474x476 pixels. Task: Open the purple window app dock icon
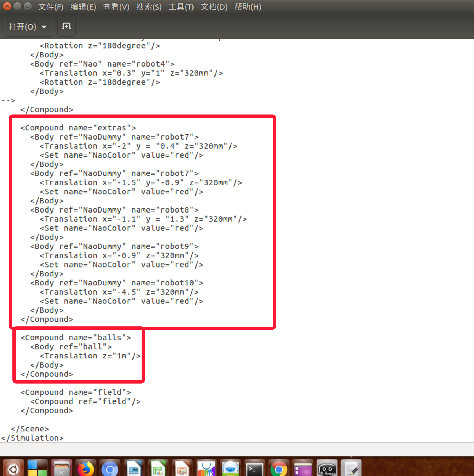tap(303, 468)
